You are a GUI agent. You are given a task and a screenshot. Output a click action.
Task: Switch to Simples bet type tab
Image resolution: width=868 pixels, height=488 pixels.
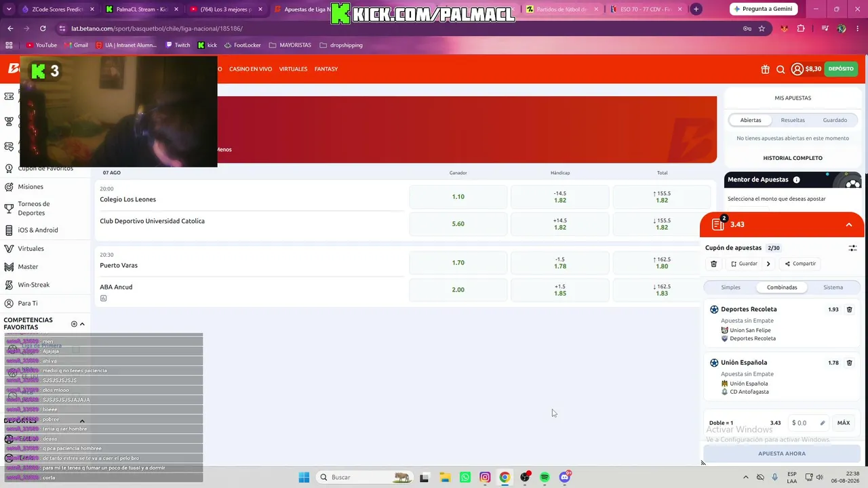point(730,287)
